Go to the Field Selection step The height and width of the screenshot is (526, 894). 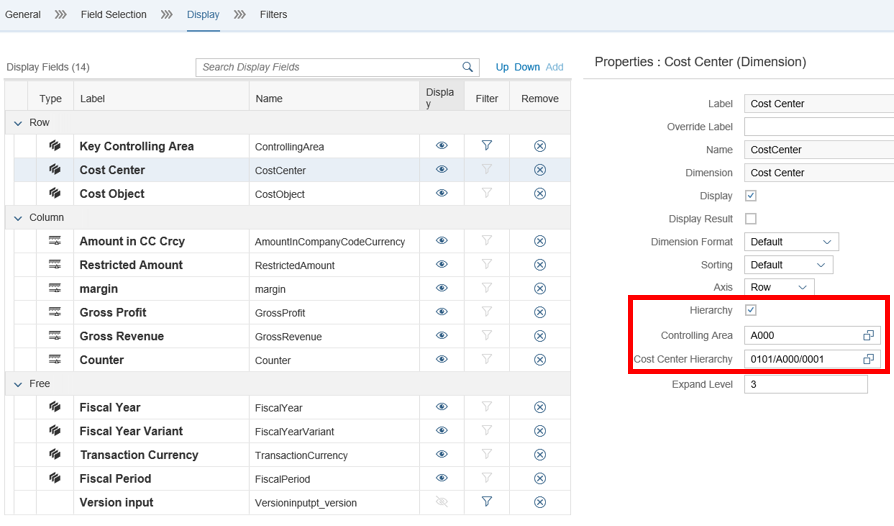(113, 14)
